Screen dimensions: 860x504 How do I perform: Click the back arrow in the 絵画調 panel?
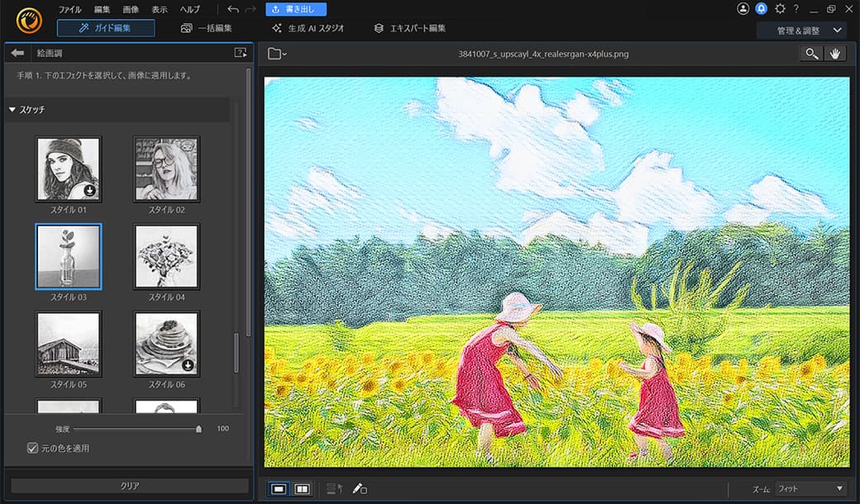tap(17, 51)
